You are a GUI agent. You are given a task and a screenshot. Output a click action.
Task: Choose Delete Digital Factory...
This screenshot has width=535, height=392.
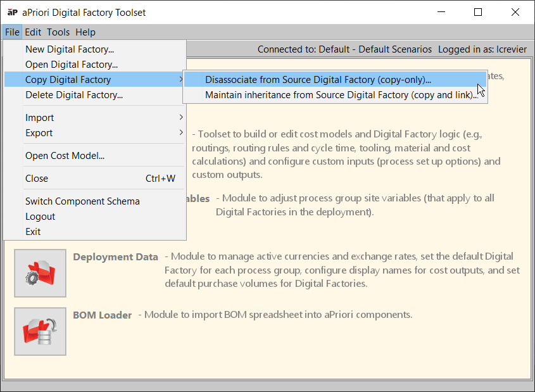pyautogui.click(x=95, y=95)
